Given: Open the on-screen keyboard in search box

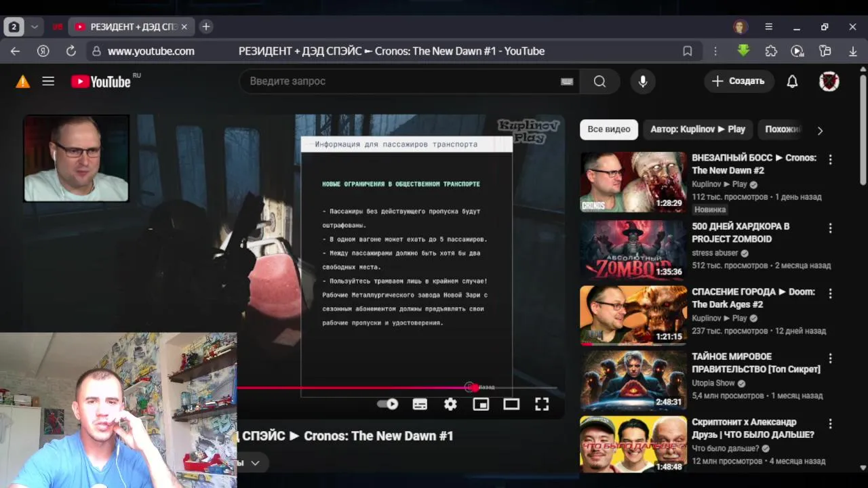Looking at the screenshot, I should pos(567,81).
